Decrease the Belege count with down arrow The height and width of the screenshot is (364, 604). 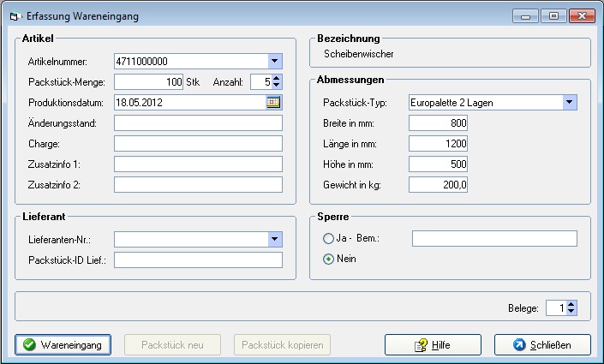571,312
